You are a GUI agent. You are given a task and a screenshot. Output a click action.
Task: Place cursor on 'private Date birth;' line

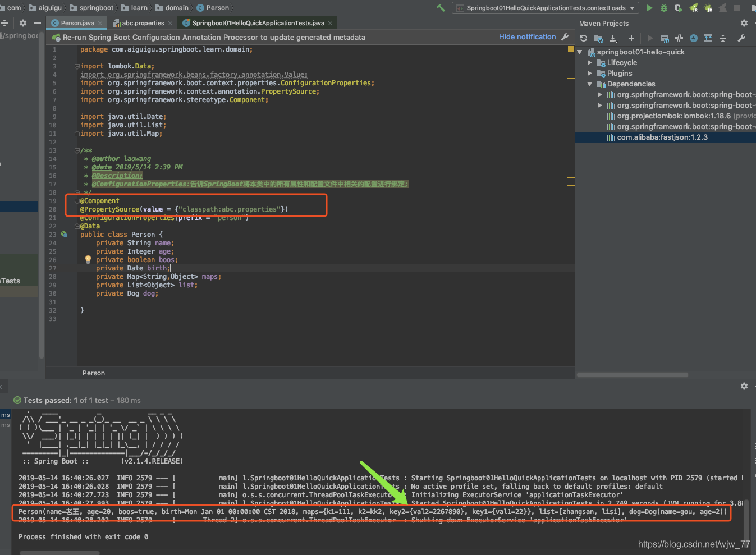[x=133, y=268]
